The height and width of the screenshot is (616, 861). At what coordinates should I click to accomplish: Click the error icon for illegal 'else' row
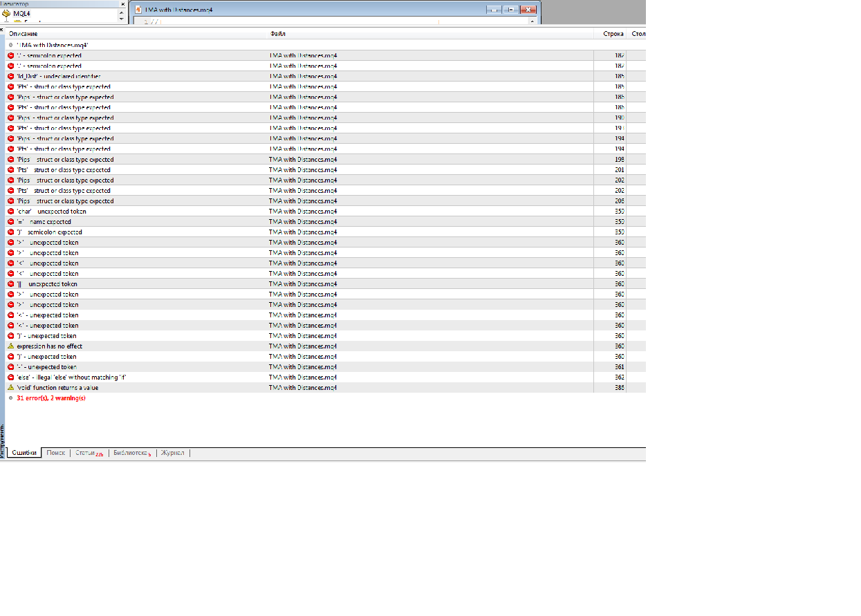coord(10,377)
